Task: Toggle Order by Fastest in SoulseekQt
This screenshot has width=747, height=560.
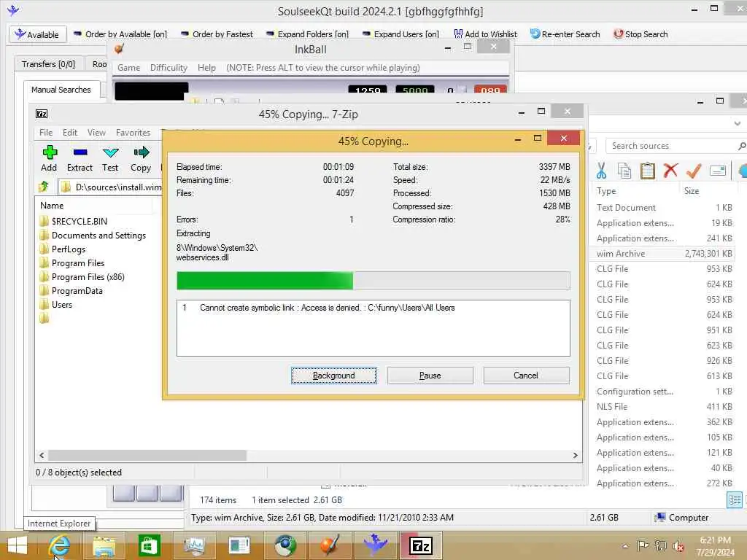Action: [x=217, y=34]
